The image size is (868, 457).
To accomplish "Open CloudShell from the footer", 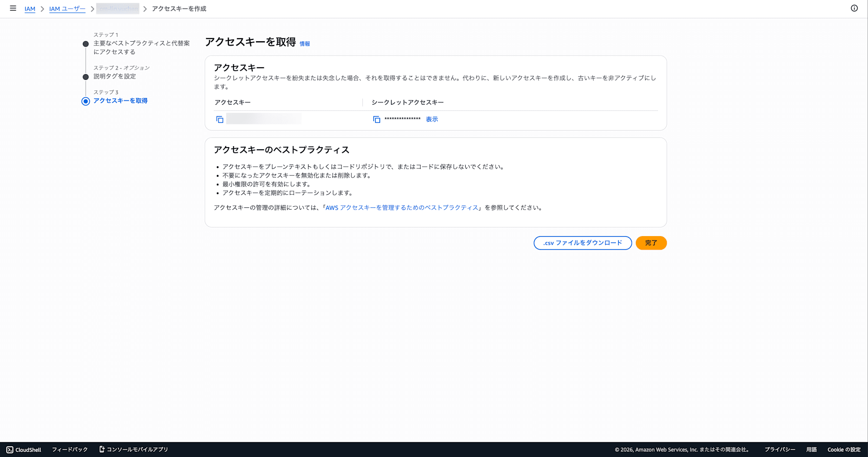I will [x=24, y=450].
